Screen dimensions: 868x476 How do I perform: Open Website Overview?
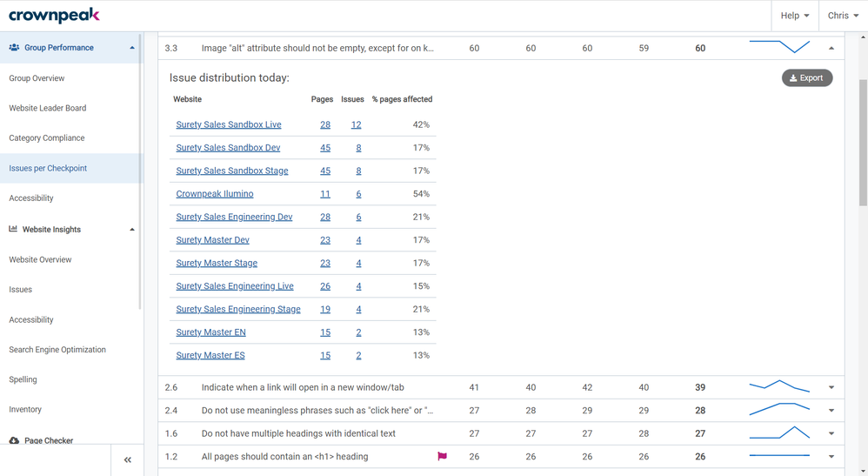pyautogui.click(x=40, y=259)
